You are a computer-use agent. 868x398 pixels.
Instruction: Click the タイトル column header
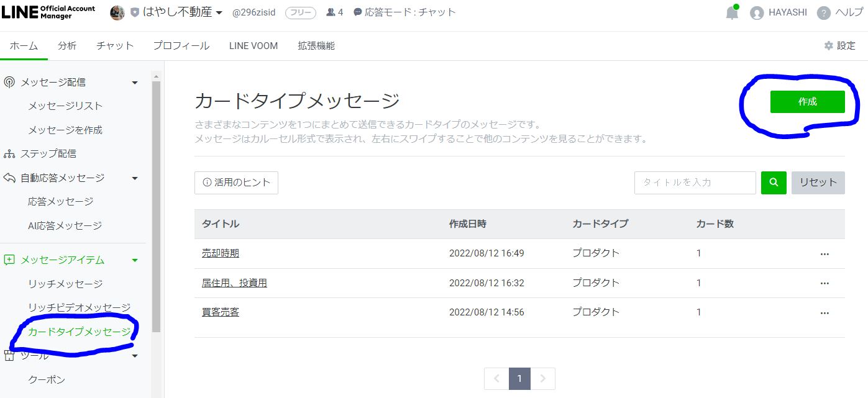221,224
